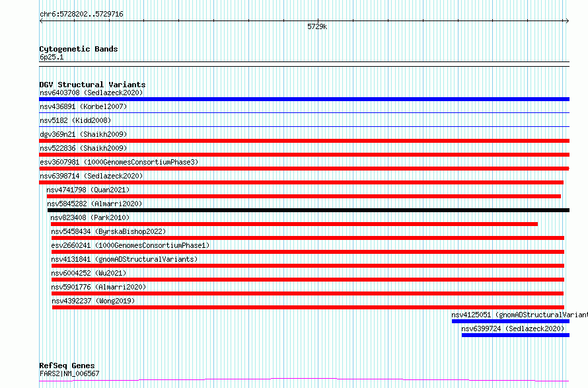Click the blue bar under nsv4125051
Screen dimensions: 588x388
click(511, 321)
